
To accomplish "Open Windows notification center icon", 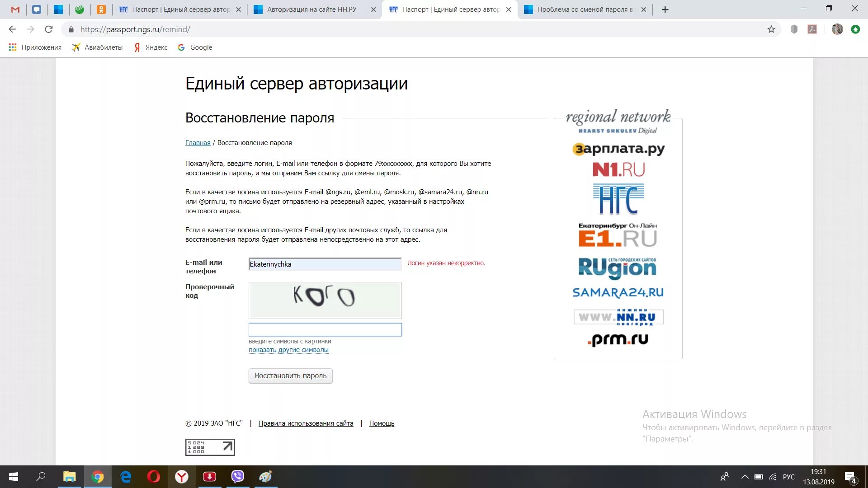I will click(x=850, y=477).
